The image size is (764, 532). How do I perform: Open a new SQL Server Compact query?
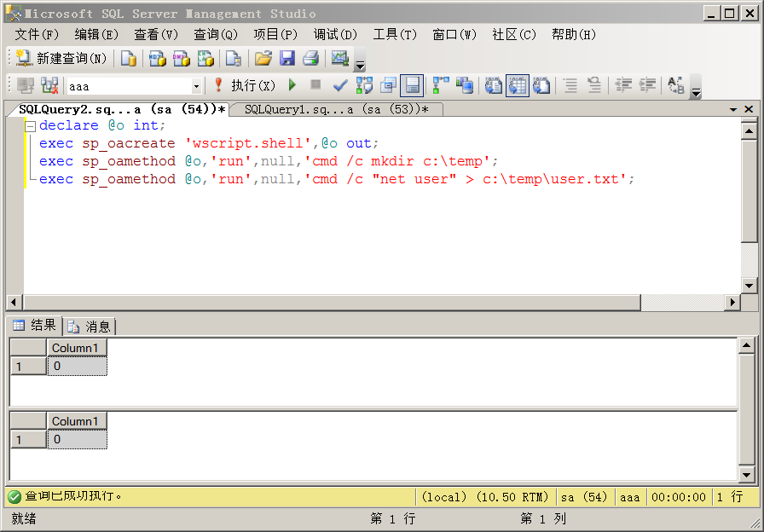[x=234, y=59]
